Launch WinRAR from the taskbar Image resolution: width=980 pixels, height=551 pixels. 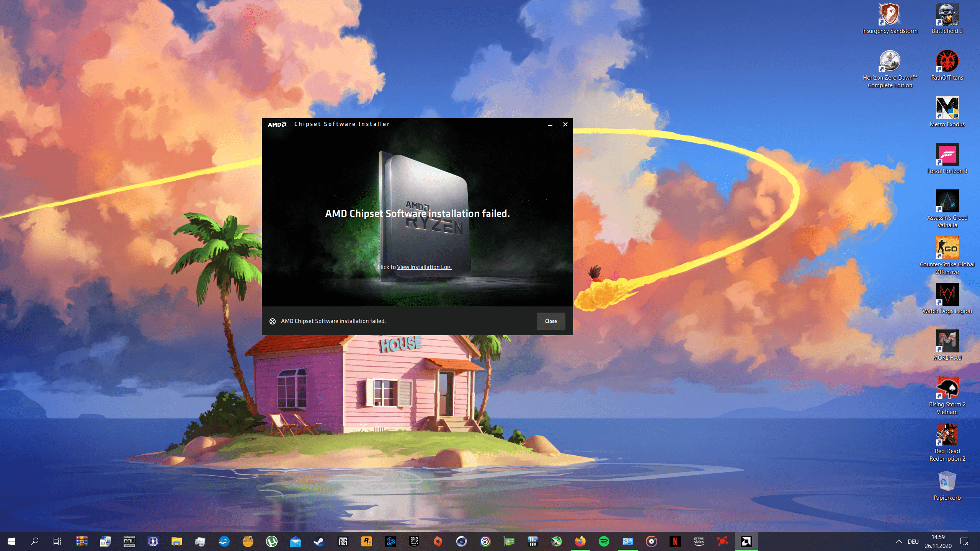click(82, 541)
